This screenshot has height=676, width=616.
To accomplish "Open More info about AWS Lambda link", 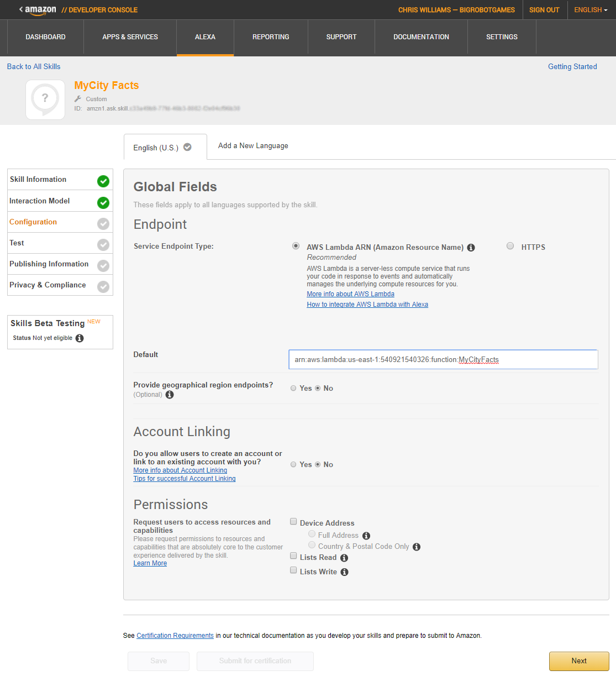I will (x=350, y=294).
